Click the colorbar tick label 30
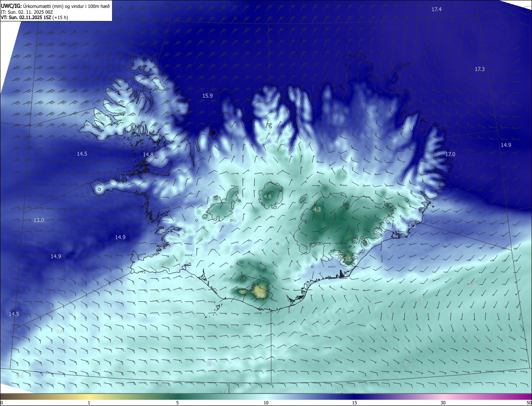This screenshot has width=532, height=406. (x=443, y=403)
